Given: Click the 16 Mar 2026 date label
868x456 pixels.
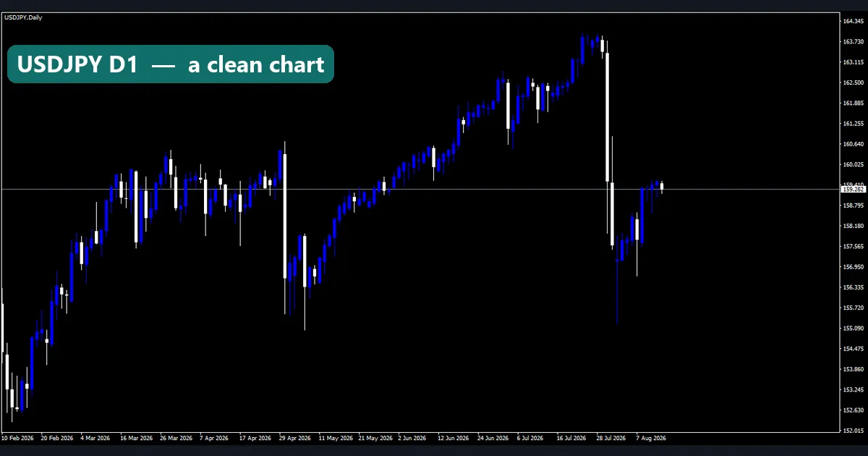Looking at the screenshot, I should click(x=137, y=438).
